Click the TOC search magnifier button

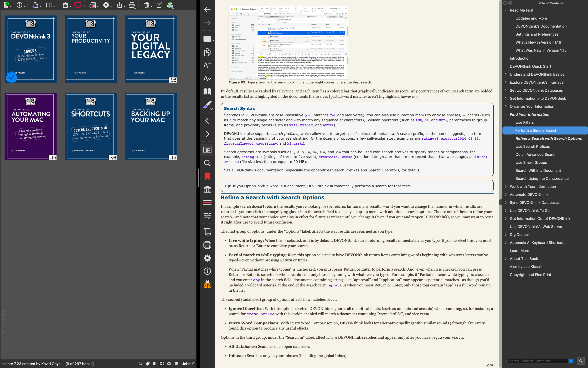581,361
